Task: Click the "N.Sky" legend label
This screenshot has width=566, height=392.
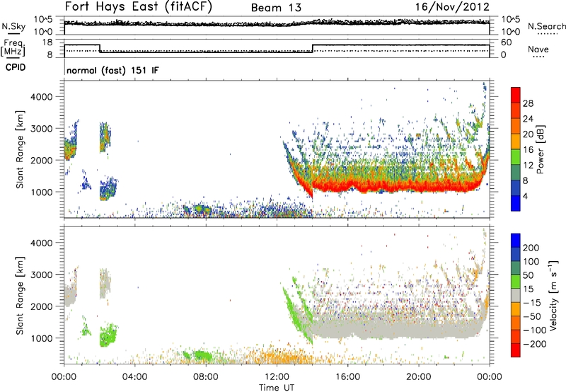Action: tap(13, 26)
